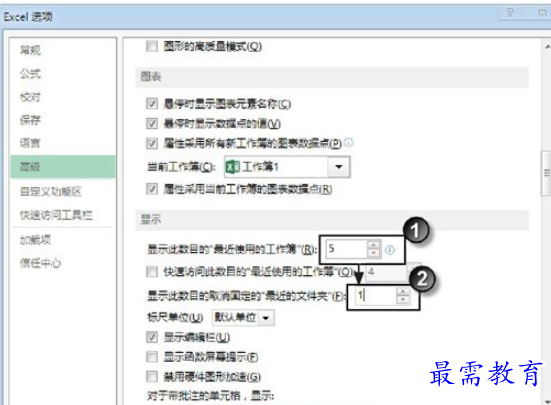This screenshot has height=405, width=551.
Task: Click the 最近的文件夹 number field showing 1
Action: coord(375,296)
